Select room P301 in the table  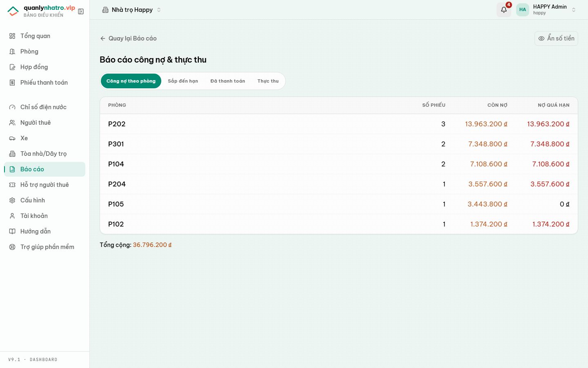pyautogui.click(x=116, y=144)
